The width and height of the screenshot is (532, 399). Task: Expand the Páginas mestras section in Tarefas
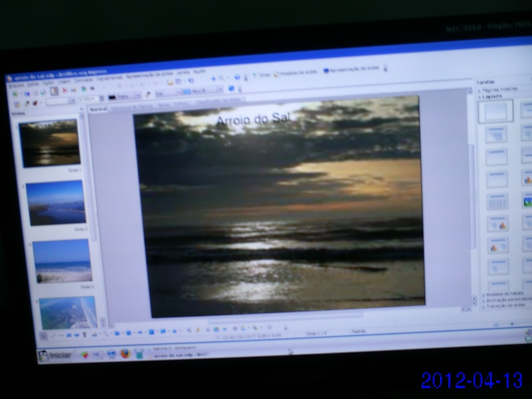pyautogui.click(x=497, y=89)
